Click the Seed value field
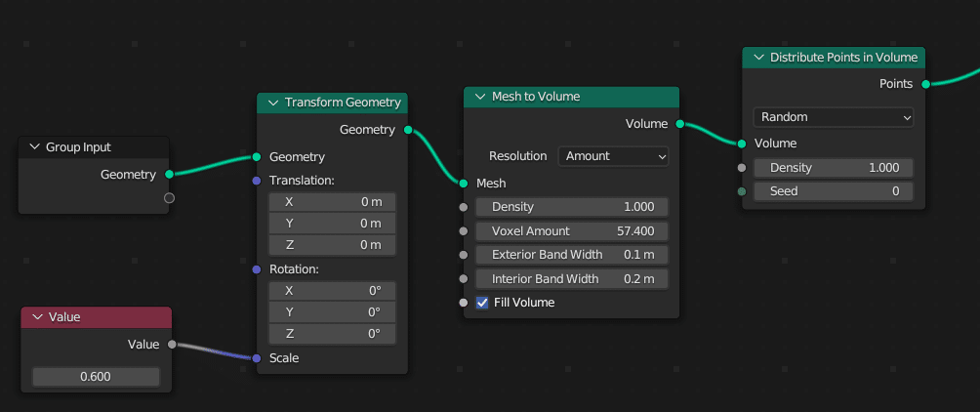The image size is (980, 412). 833,191
